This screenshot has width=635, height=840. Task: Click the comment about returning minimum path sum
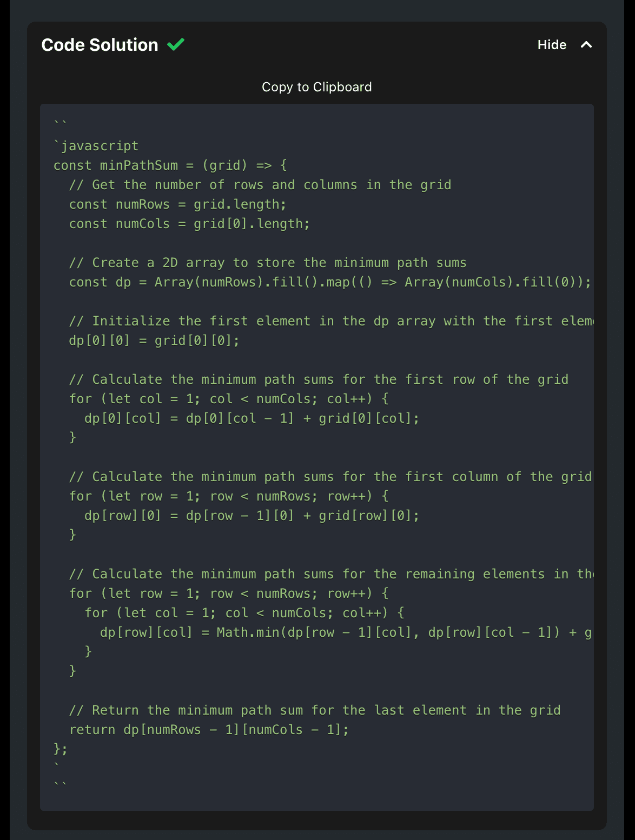(315, 710)
